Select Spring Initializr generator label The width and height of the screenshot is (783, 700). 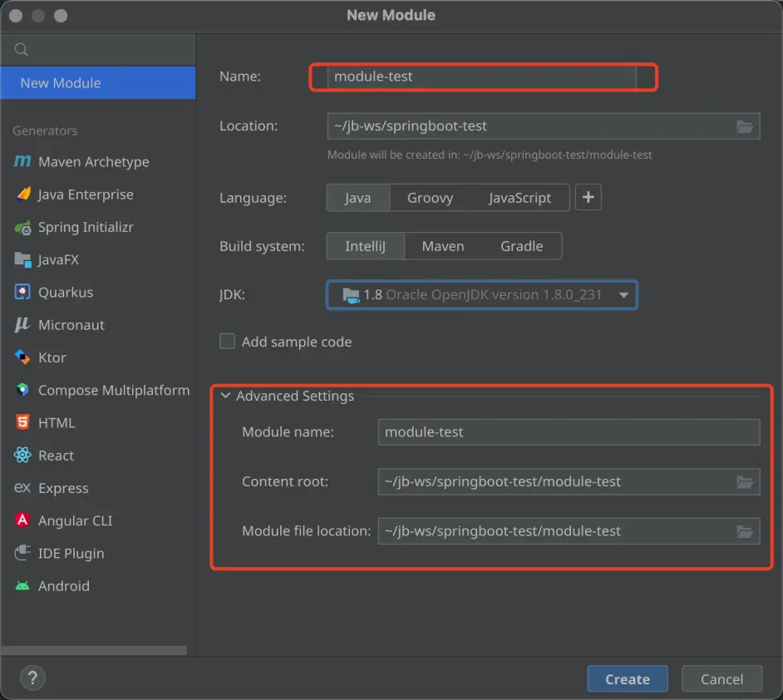[x=86, y=227]
